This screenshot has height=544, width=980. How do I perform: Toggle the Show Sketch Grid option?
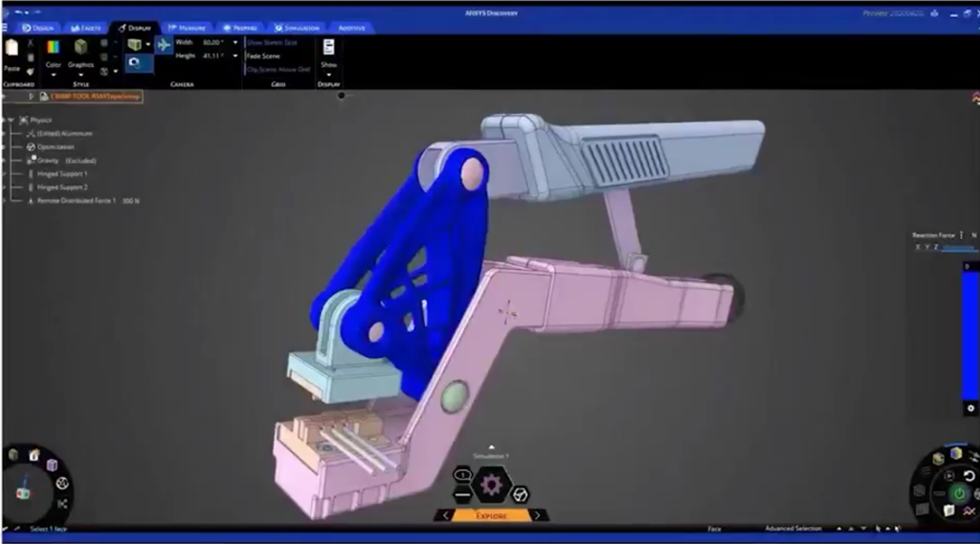271,43
